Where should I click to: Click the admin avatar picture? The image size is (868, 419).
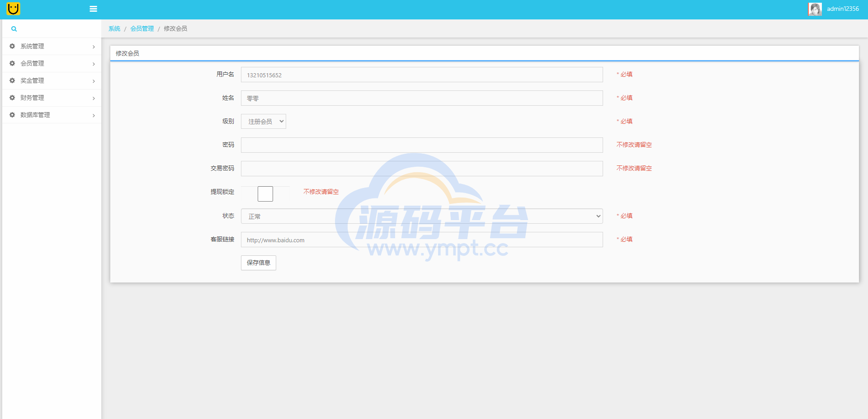point(815,9)
